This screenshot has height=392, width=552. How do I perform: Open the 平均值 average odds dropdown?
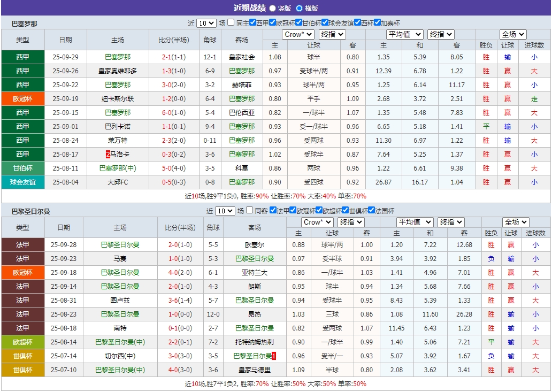pos(404,34)
